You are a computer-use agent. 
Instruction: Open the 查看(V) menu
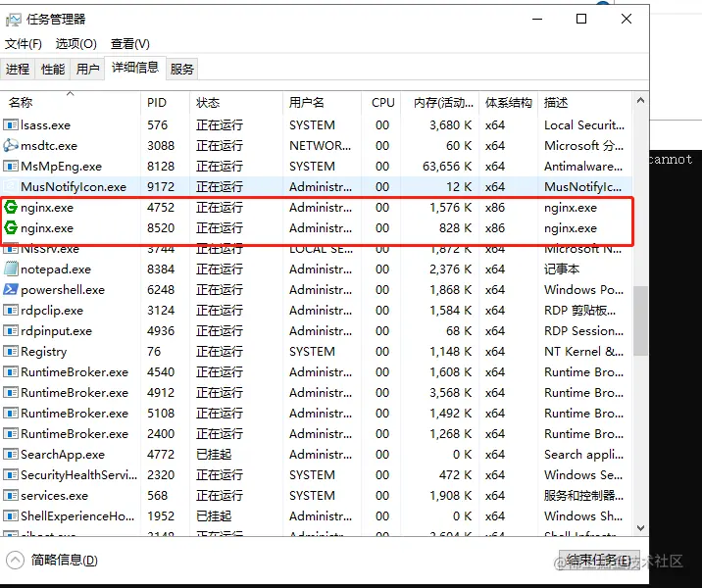[x=129, y=44]
